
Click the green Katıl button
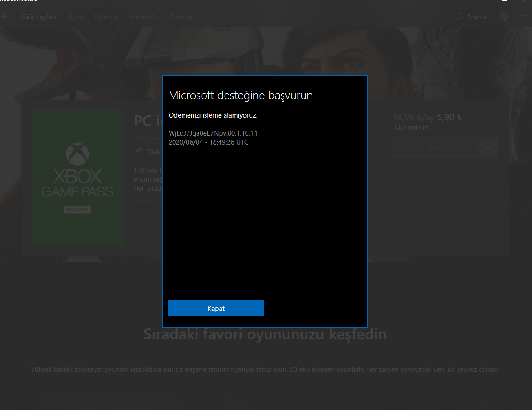coord(436,147)
